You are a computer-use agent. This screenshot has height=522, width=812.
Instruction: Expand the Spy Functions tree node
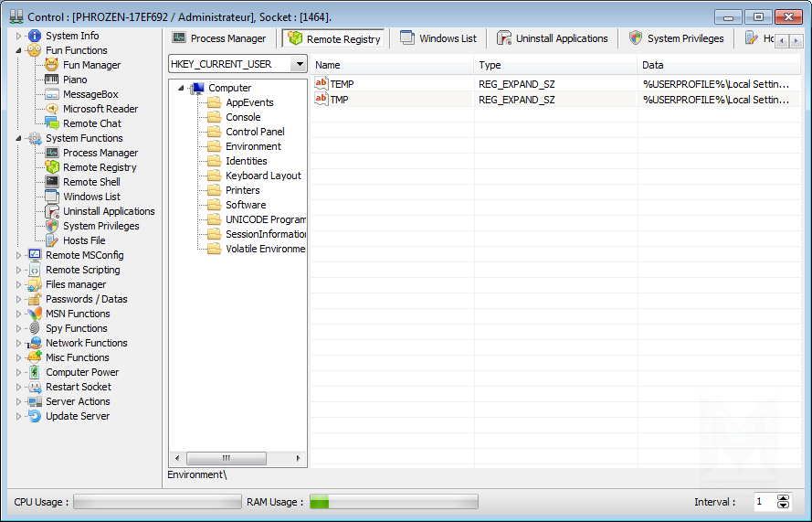[18, 328]
